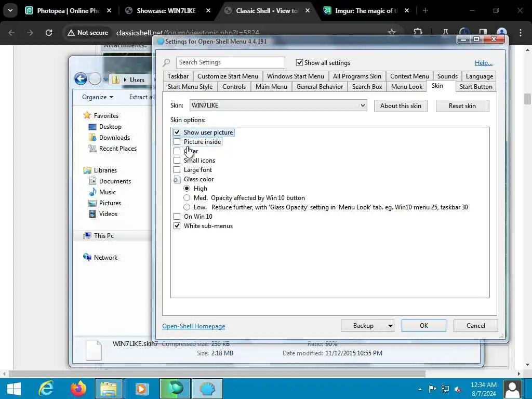
Task: Click the green browser icon in taskbar
Action: (175, 389)
